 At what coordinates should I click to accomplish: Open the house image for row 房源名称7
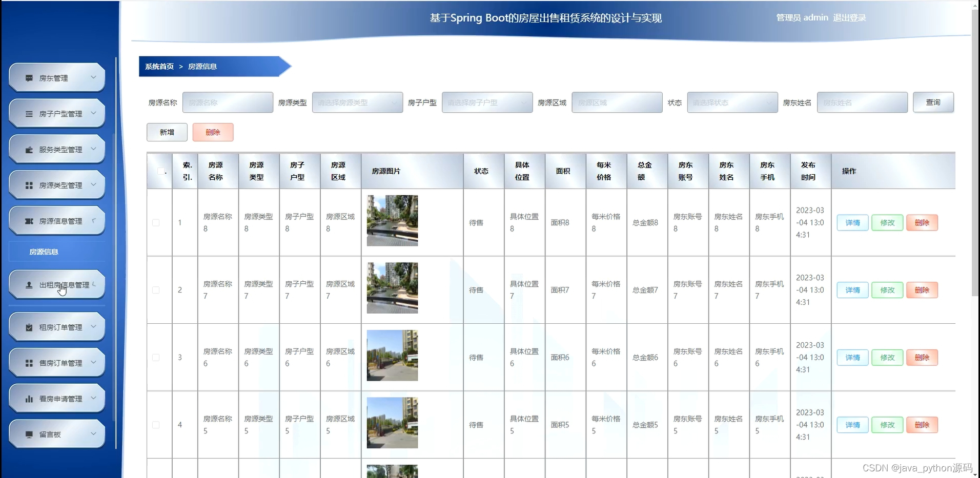pos(392,288)
